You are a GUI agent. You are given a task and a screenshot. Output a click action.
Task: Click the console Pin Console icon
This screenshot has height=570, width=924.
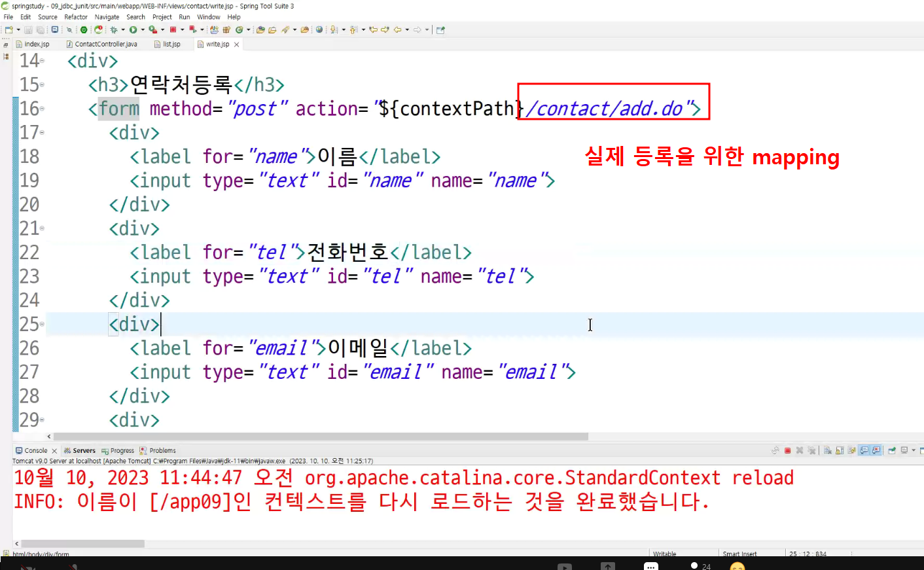pos(892,450)
